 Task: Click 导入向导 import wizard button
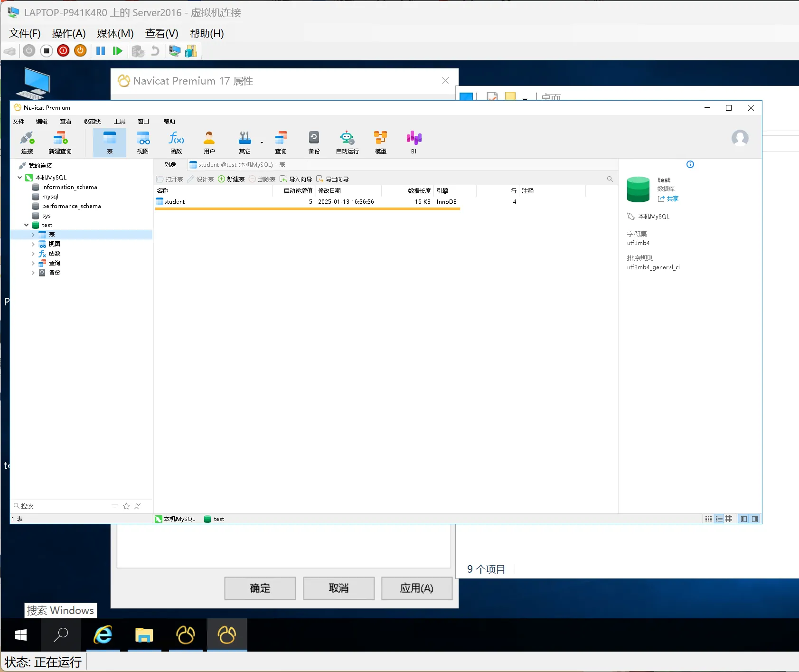[296, 179]
